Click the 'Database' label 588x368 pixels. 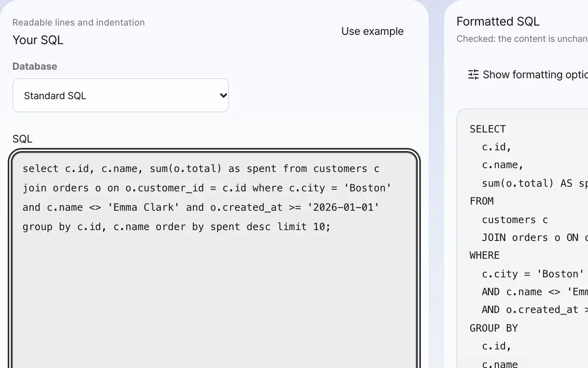[x=35, y=66]
